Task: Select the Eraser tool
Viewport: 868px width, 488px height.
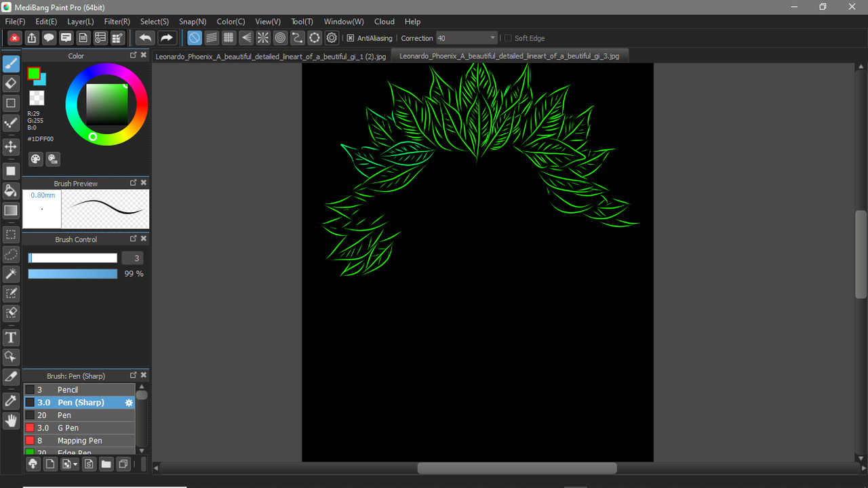Action: (x=11, y=83)
